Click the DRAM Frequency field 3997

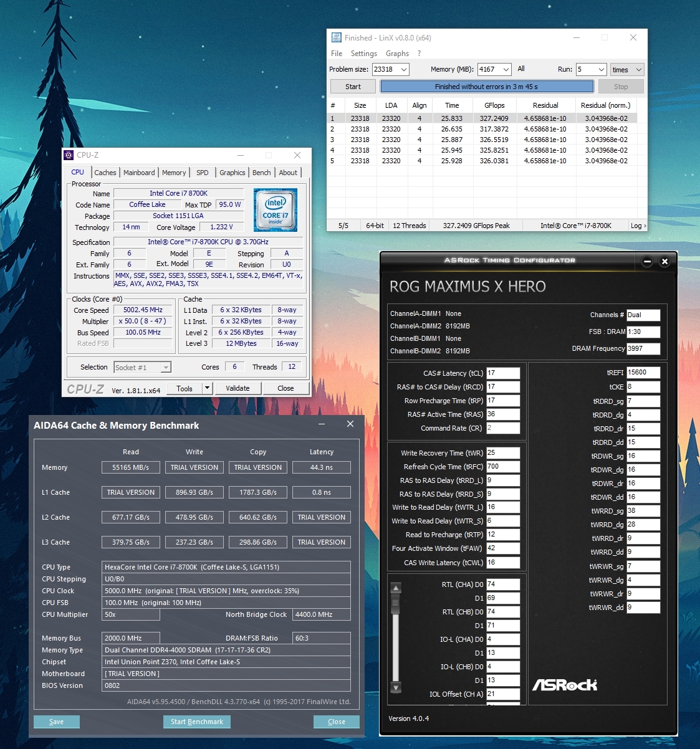(x=643, y=348)
